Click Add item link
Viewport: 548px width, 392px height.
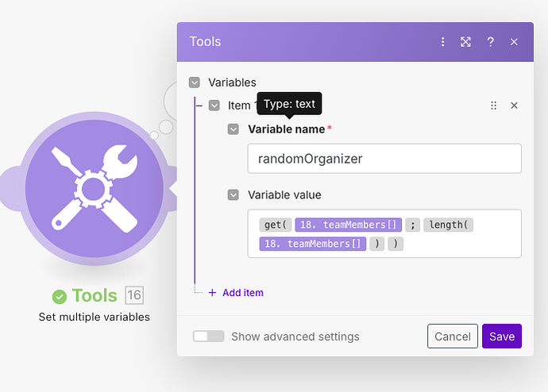236,293
